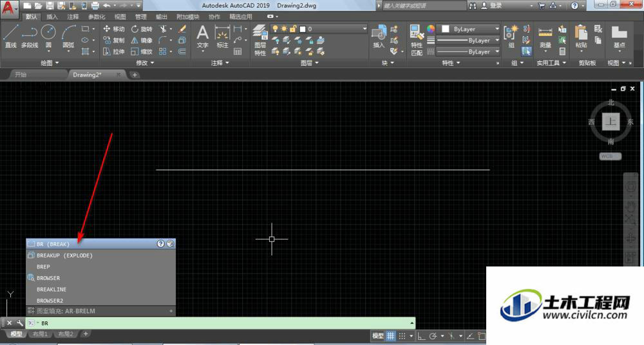This screenshot has width=644, height=345.
Task: Click the Sign in (登录) button
Action: coord(492,6)
